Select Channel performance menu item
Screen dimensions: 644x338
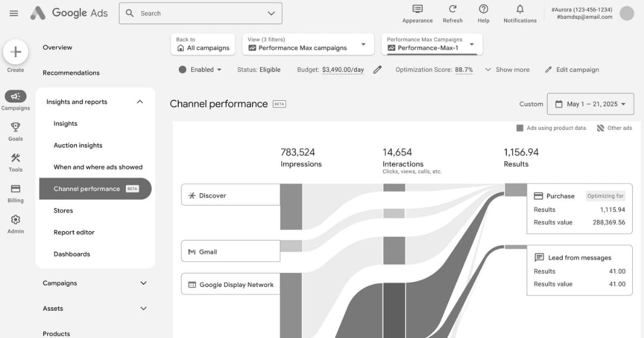tap(96, 189)
